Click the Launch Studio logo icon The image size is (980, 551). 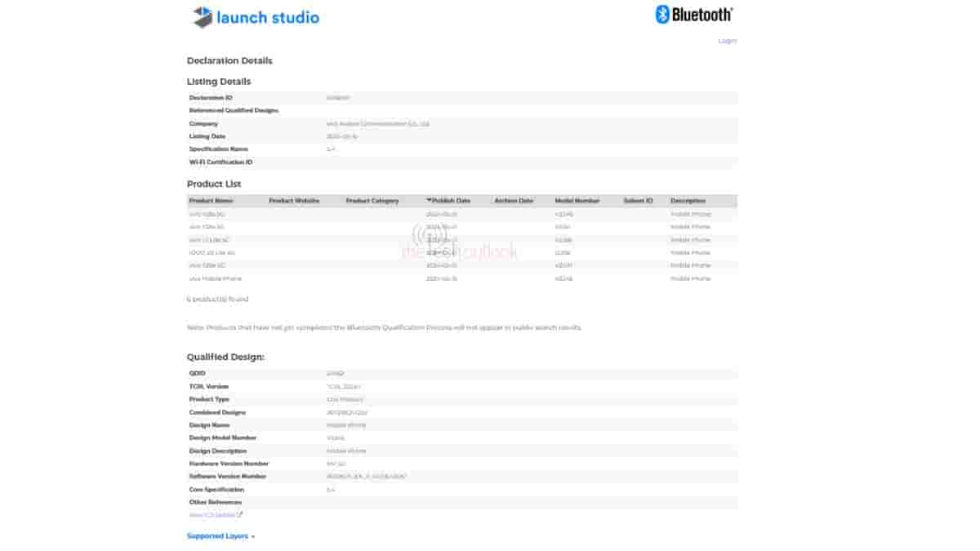(203, 17)
